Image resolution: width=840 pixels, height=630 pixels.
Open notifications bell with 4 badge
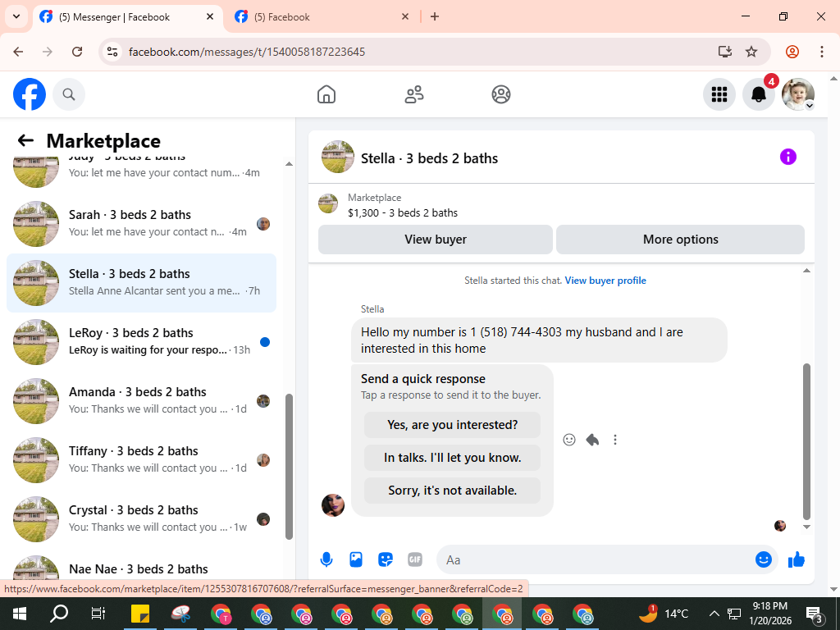759,94
